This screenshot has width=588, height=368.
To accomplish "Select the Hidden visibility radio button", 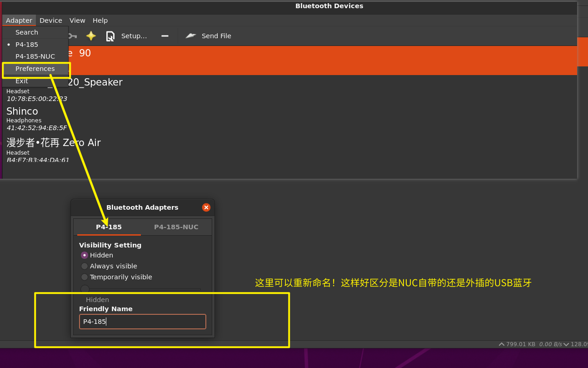I will 85,255.
